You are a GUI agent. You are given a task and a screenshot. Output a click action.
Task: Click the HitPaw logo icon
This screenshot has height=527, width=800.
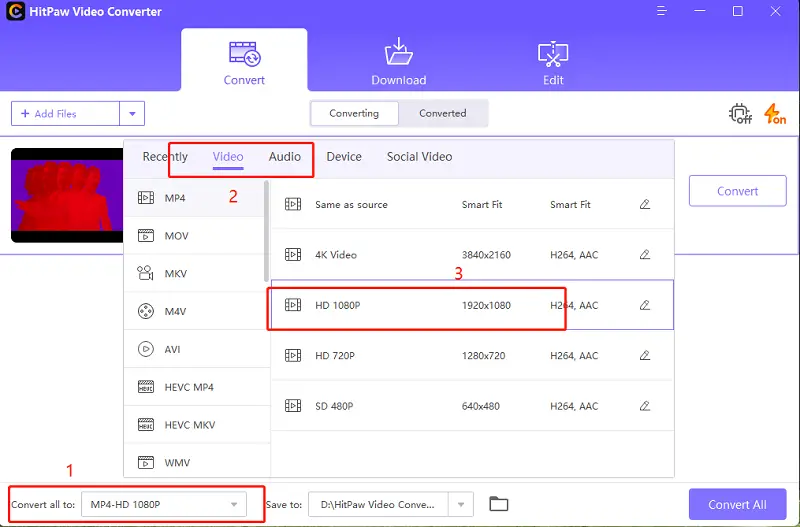click(x=15, y=11)
